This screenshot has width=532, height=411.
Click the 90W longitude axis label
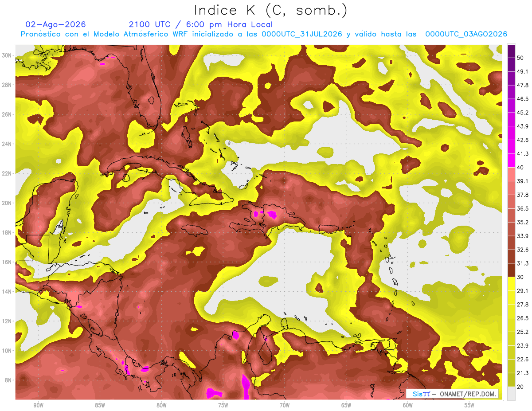tap(38, 405)
